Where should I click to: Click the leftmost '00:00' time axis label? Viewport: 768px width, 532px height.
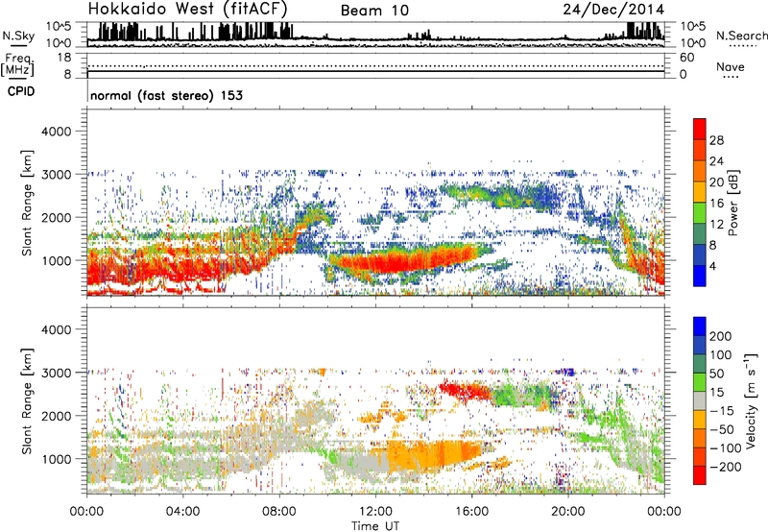(x=86, y=512)
